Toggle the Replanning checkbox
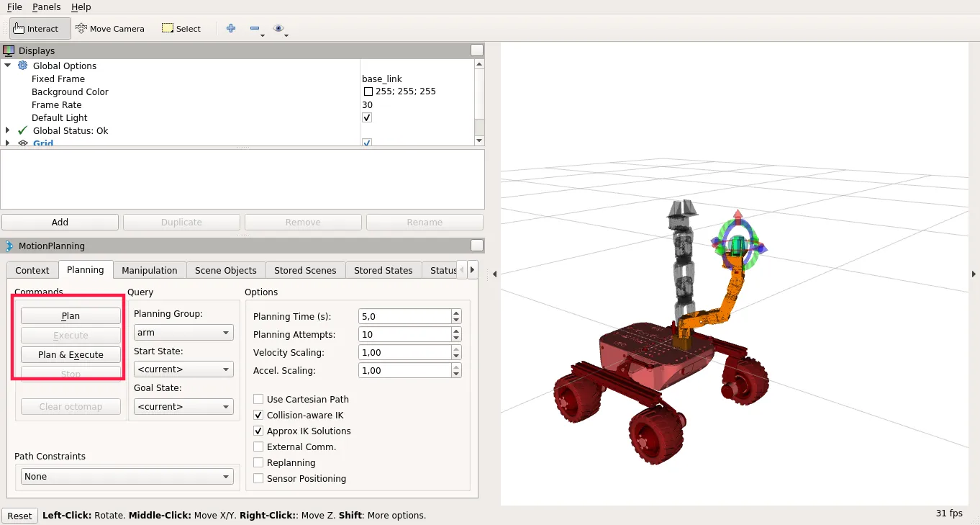This screenshot has width=980, height=525. (x=258, y=463)
